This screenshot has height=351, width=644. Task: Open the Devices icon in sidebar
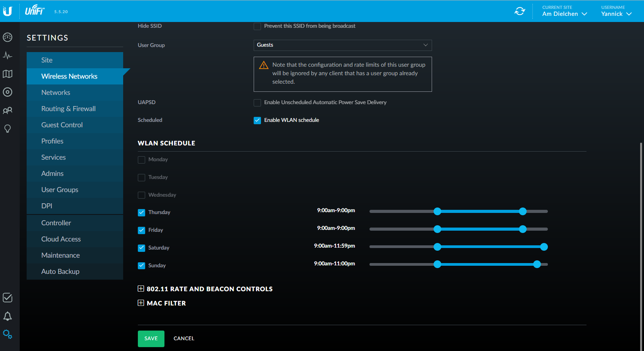[8, 92]
